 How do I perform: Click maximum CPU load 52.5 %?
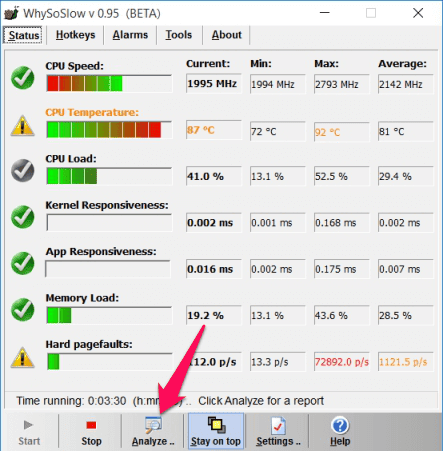(341, 176)
